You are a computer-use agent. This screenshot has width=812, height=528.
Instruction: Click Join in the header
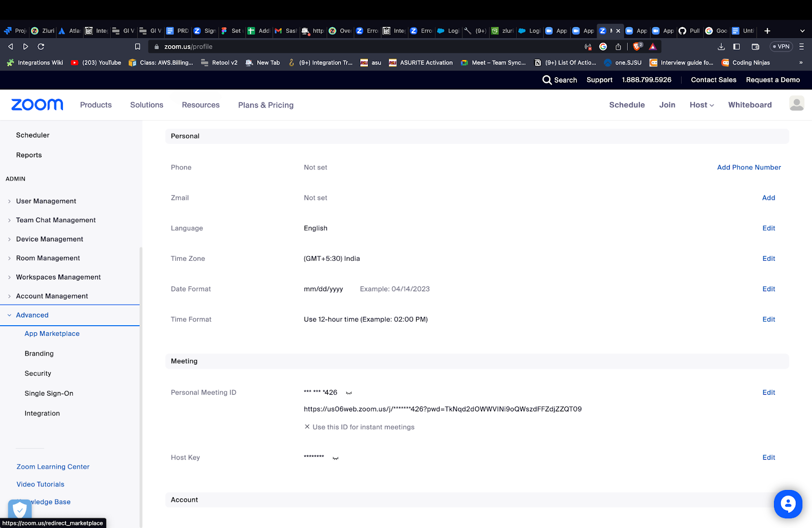click(667, 105)
